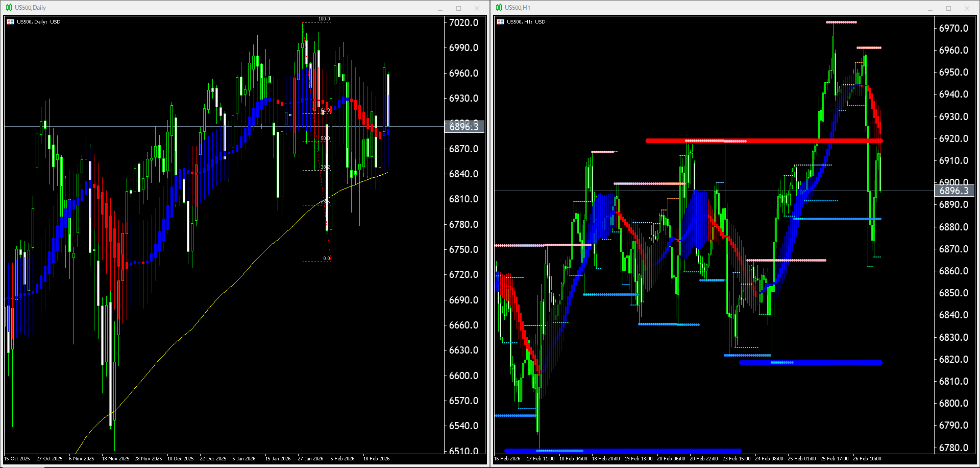Minimize the US500,H1 chart window
Viewport: 980px width, 468px height.
(x=930, y=8)
